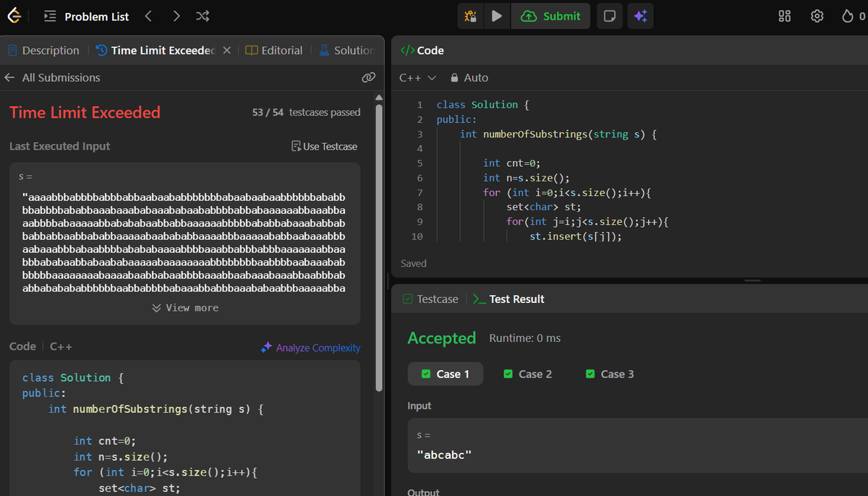Open the layout grid icon
868x496 pixels.
[x=785, y=16]
